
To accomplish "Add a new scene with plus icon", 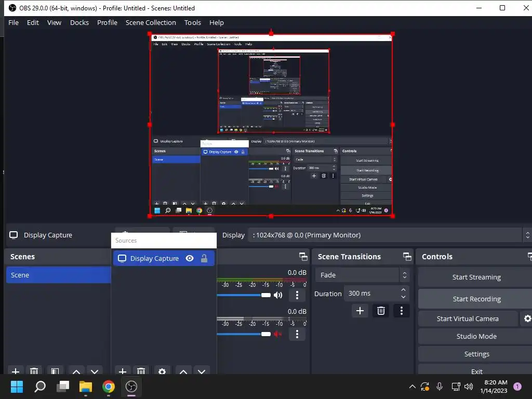I will pyautogui.click(x=16, y=371).
